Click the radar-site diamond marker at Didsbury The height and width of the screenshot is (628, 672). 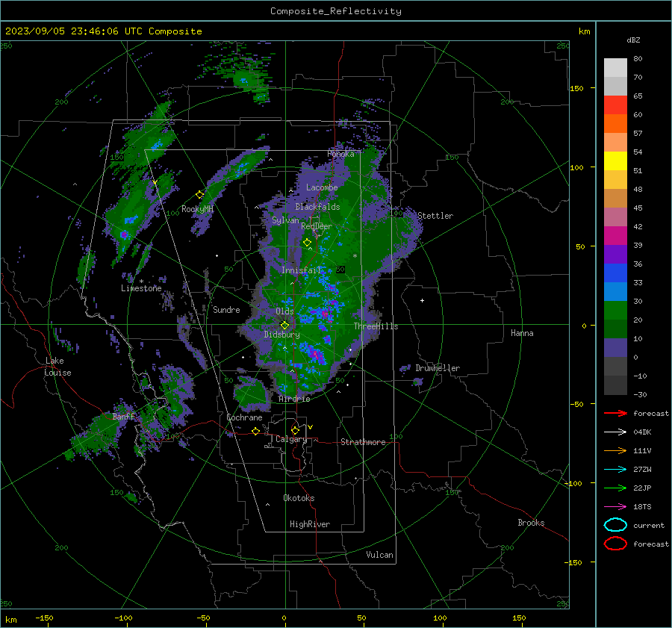click(x=284, y=326)
